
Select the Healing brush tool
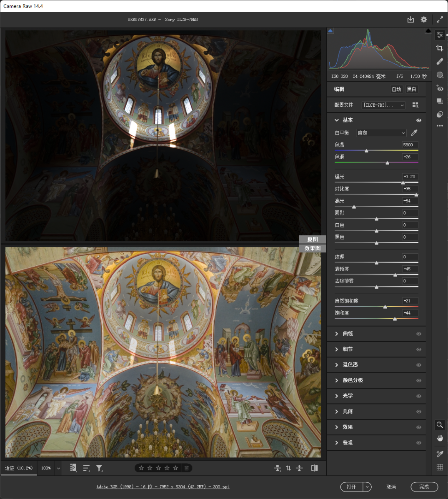440,62
